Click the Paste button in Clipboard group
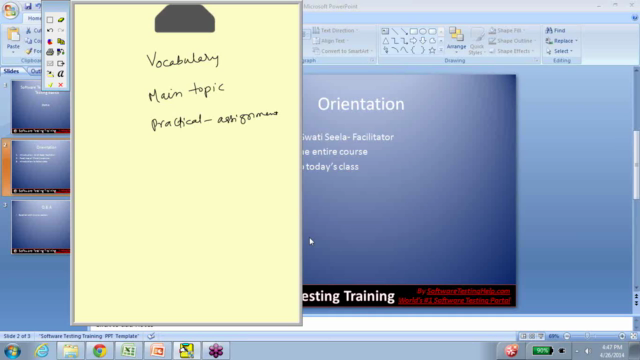 click(13, 40)
